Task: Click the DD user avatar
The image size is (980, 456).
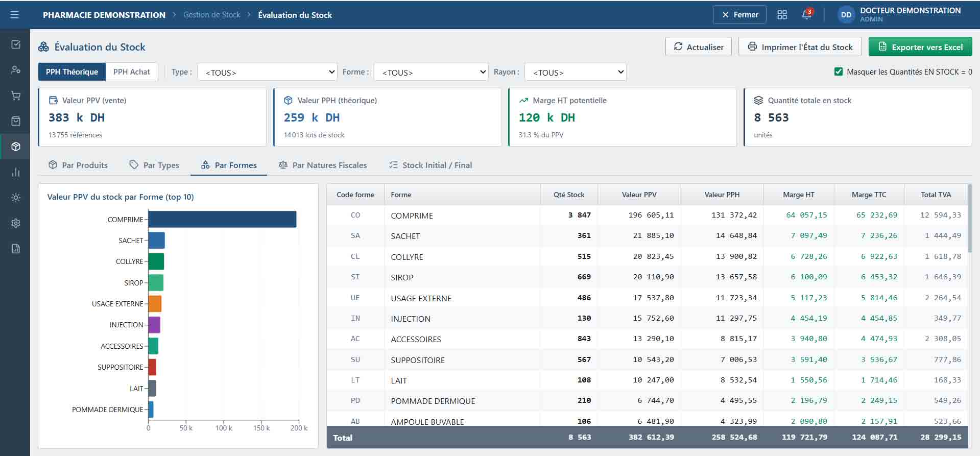Action: coord(846,15)
